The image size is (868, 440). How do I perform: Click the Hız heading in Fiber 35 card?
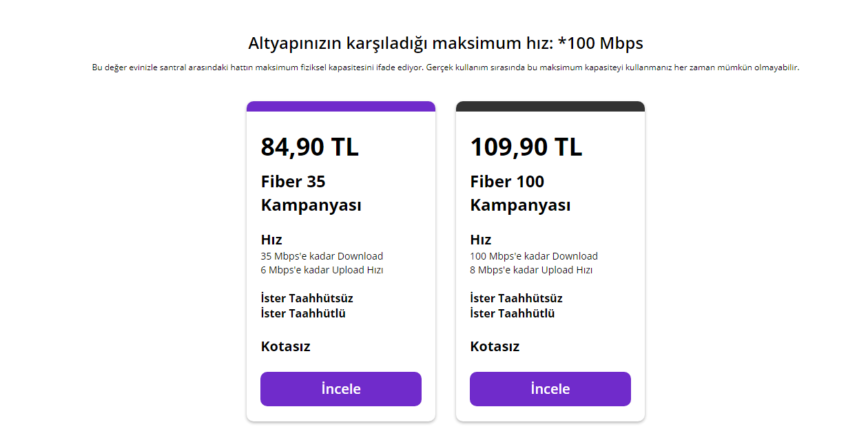271,240
